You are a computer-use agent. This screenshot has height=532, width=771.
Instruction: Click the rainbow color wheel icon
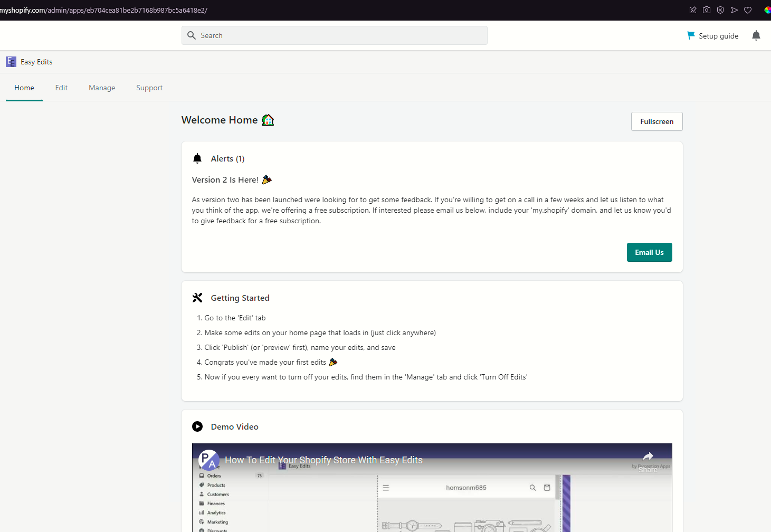(767, 10)
